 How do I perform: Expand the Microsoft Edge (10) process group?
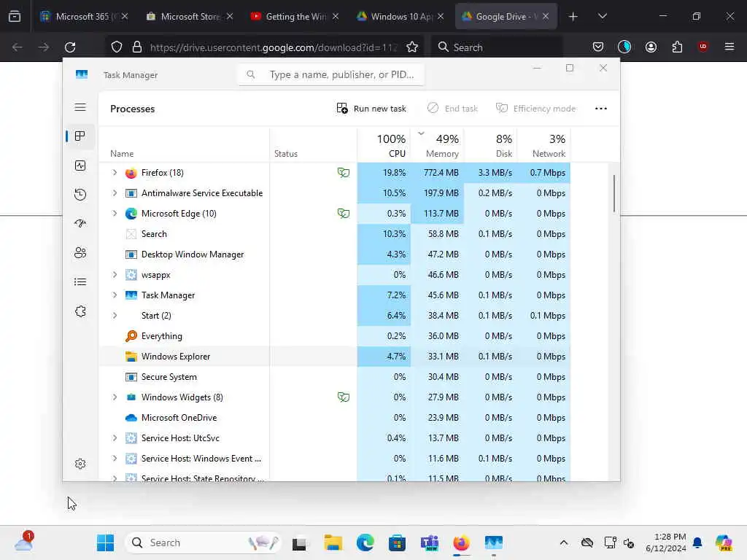point(115,214)
